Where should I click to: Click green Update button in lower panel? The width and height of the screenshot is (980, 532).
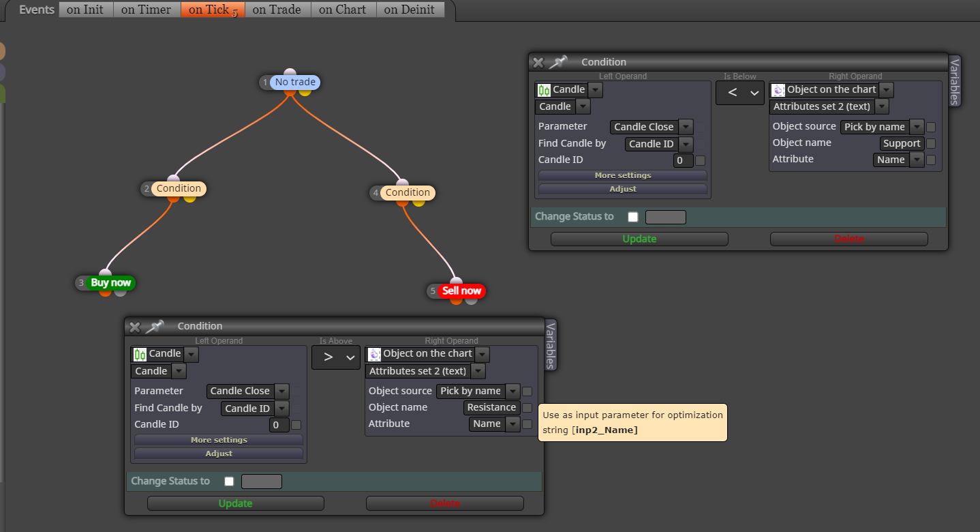coord(236,503)
